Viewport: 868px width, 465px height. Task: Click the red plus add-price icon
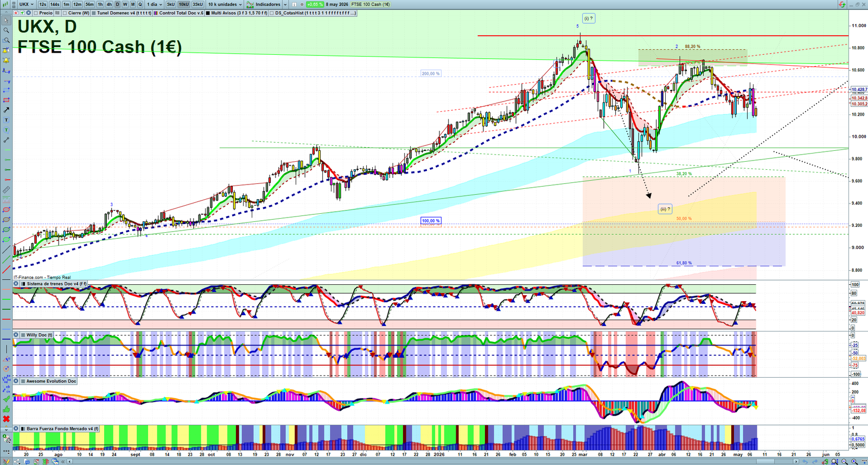(x=16, y=12)
